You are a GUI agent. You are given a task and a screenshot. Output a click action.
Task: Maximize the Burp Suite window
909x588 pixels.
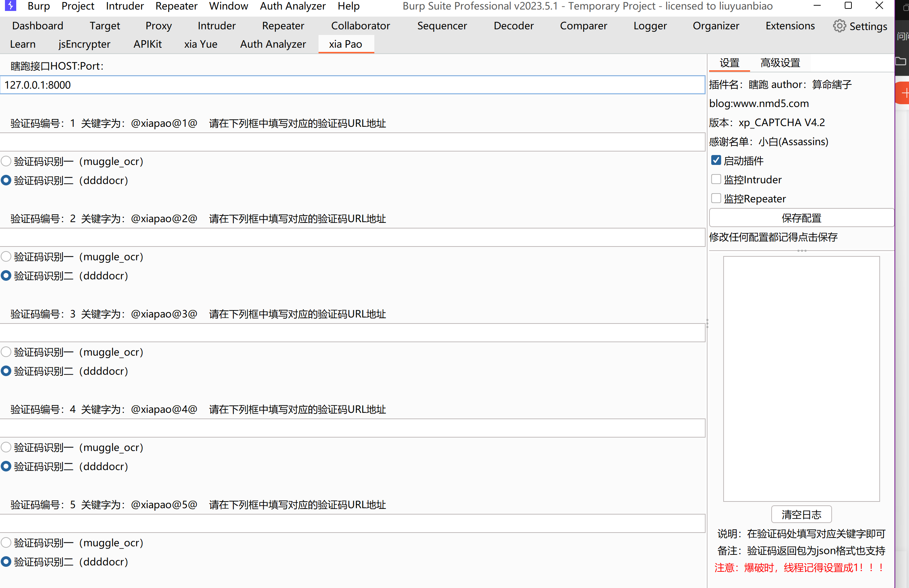click(x=848, y=6)
